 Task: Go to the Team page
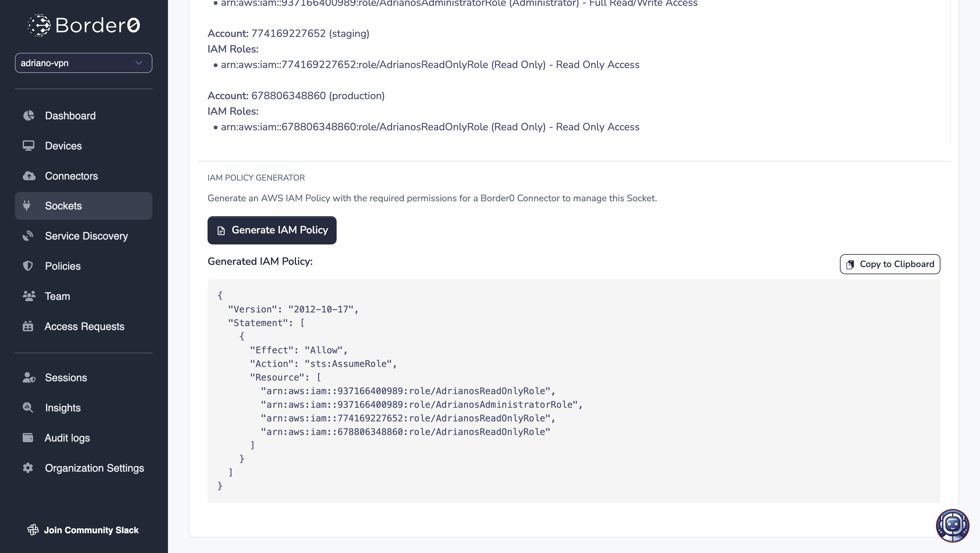point(57,296)
